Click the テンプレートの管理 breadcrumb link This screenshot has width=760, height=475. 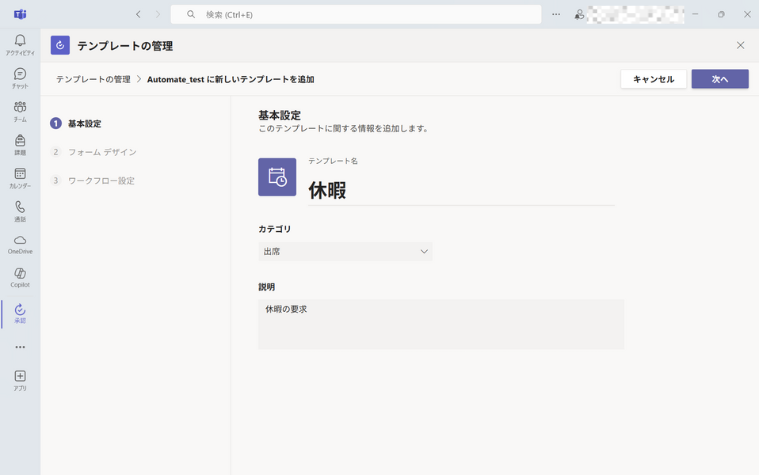click(x=93, y=79)
